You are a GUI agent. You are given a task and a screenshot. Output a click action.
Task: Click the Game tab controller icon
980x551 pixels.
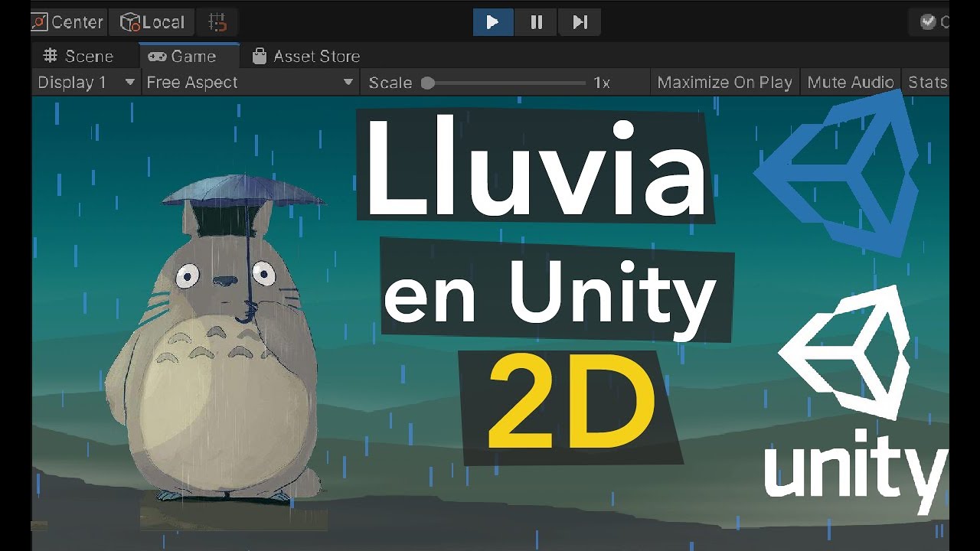point(157,57)
